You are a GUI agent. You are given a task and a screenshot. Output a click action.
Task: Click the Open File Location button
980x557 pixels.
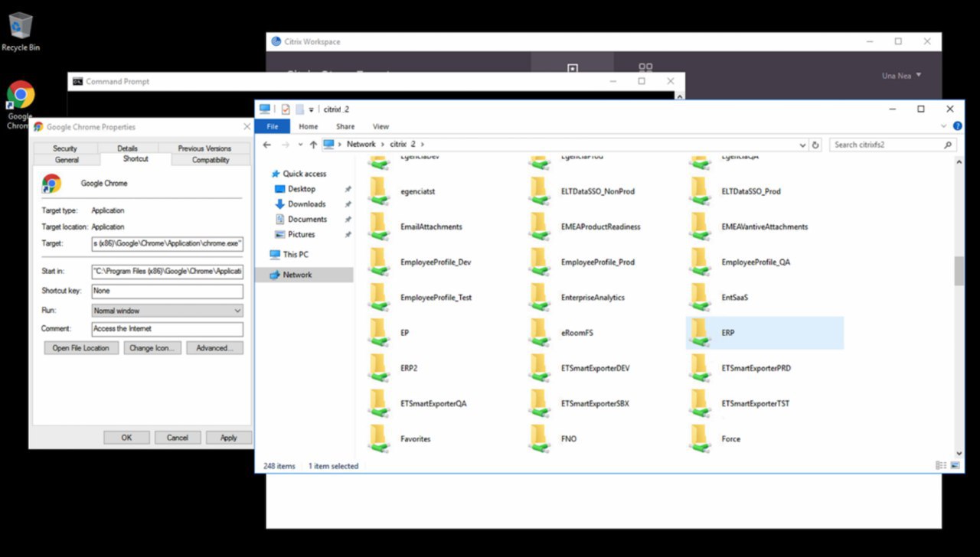pos(81,348)
